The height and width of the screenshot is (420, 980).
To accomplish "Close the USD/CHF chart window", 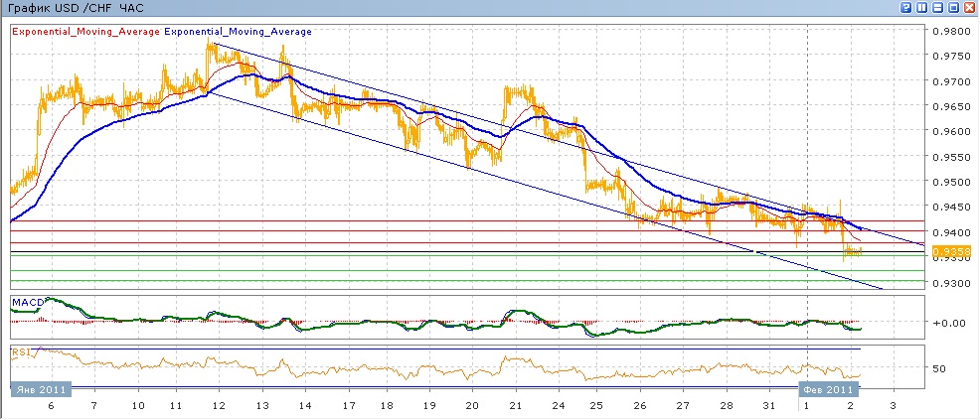I will point(970,8).
